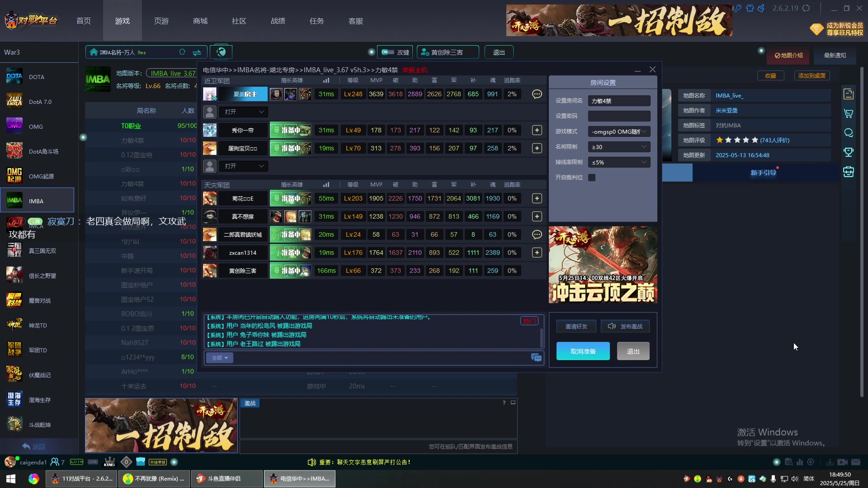Click the plus icon on 真不想撩 row
The height and width of the screenshot is (488, 868).
(537, 216)
